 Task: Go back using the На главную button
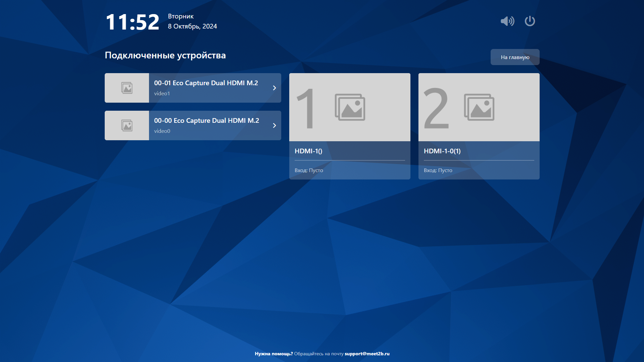click(515, 57)
